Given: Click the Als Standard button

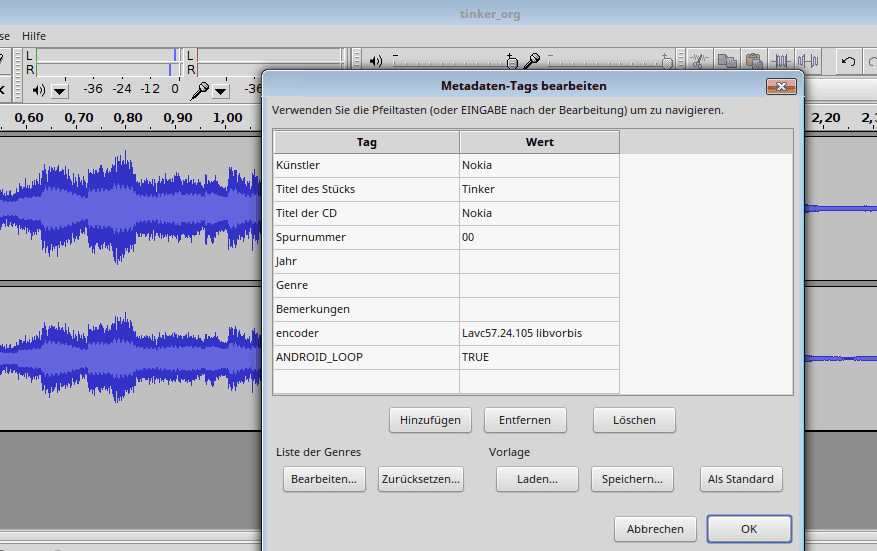Looking at the screenshot, I should 741,479.
